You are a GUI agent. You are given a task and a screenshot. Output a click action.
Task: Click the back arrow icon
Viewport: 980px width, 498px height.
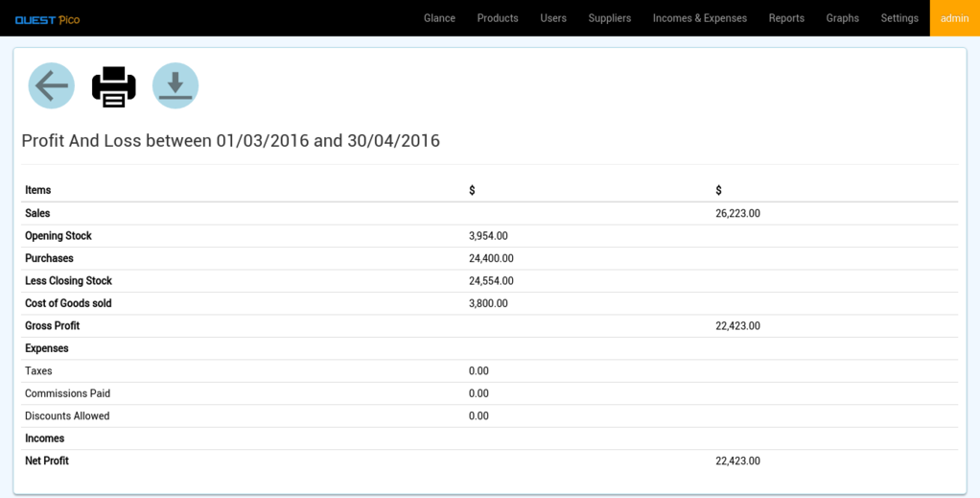pyautogui.click(x=51, y=86)
